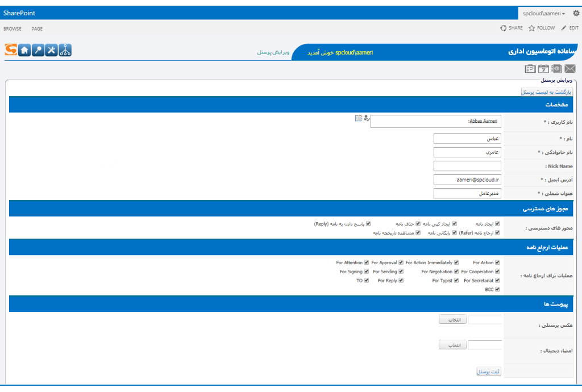Viewport: 582px width, 392px height.
Task: Open the calendar icon
Action: coord(543,69)
